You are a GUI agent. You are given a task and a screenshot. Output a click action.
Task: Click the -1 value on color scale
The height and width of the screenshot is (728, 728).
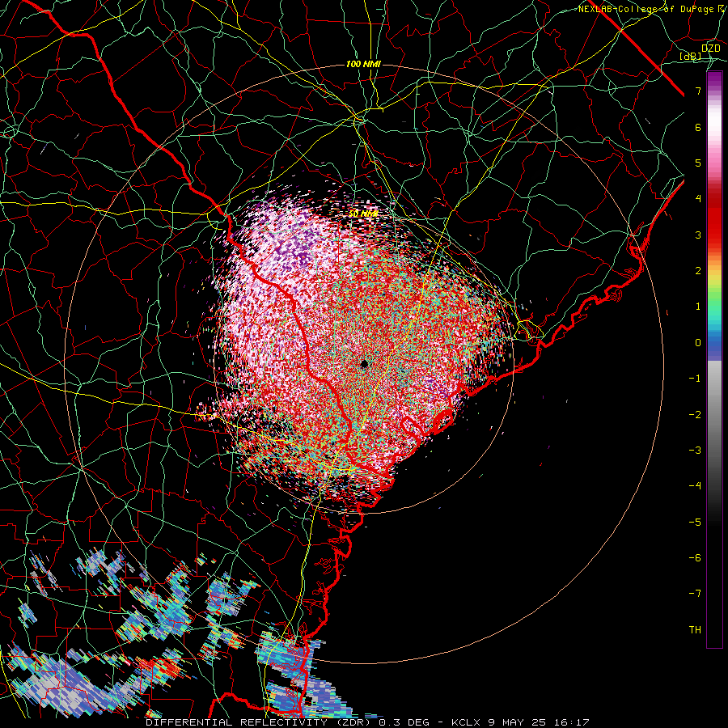click(x=695, y=379)
